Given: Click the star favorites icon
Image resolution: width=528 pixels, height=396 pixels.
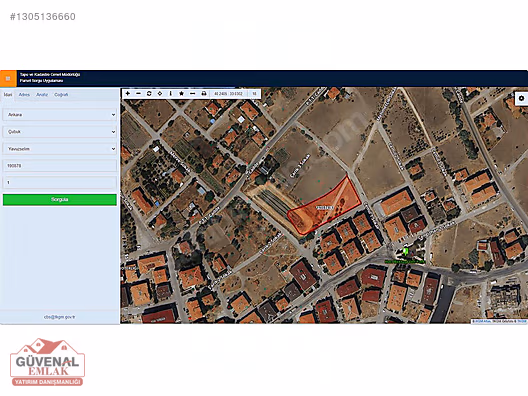Looking at the screenshot, I should tap(182, 94).
